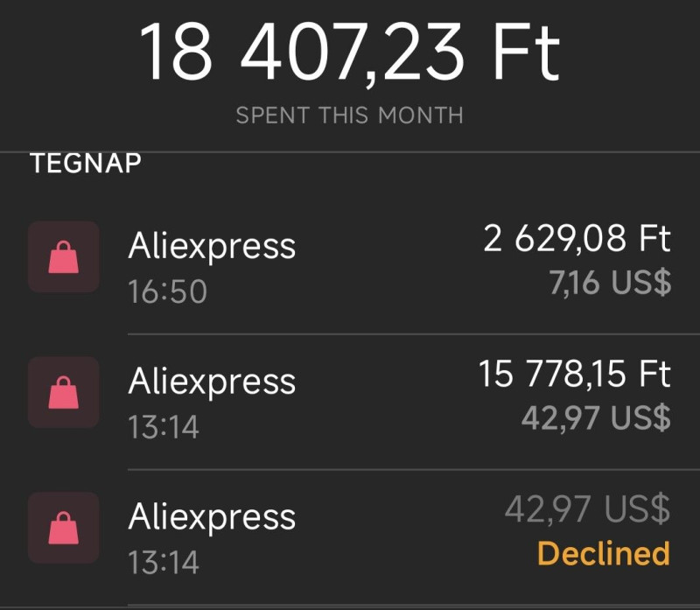Select the 42,97 US$ under 15 778,15 Ft
700x610 pixels.
coord(596,418)
